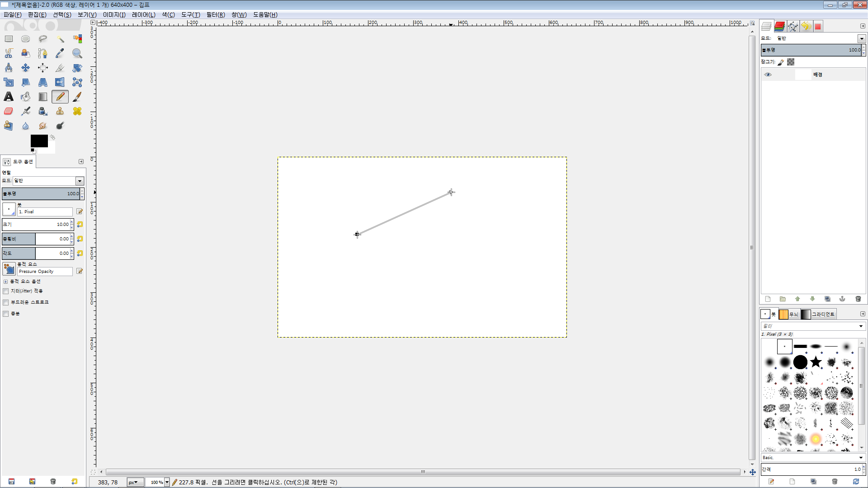868x488 pixels.
Task: Expand 동적 요소 옵션 section
Action: tap(5, 282)
